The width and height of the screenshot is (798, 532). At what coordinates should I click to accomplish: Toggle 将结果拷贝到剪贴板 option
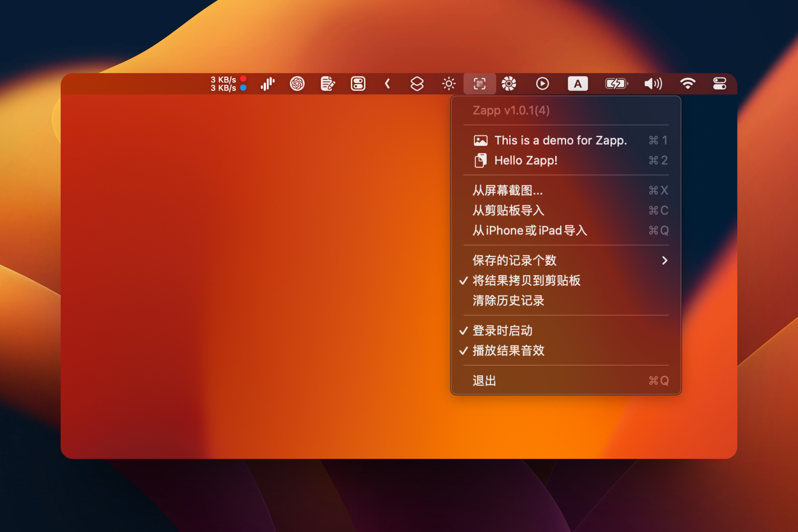[526, 281]
